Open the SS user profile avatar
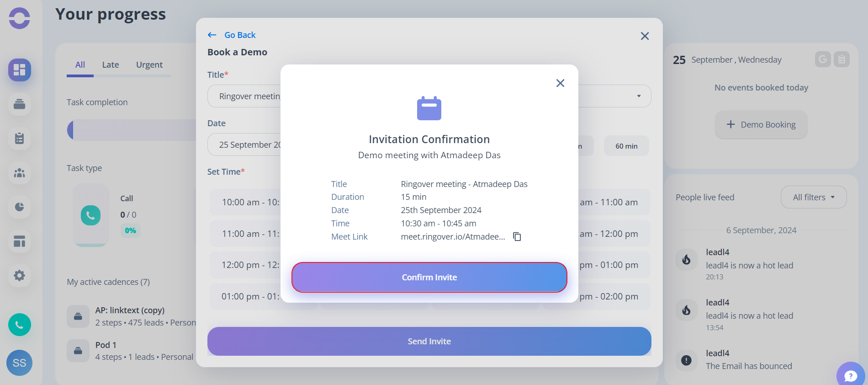This screenshot has height=385, width=868. pyautogui.click(x=19, y=363)
